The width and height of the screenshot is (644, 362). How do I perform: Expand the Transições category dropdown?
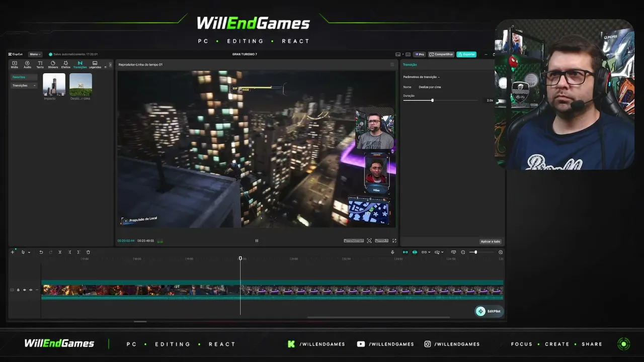pyautogui.click(x=24, y=85)
